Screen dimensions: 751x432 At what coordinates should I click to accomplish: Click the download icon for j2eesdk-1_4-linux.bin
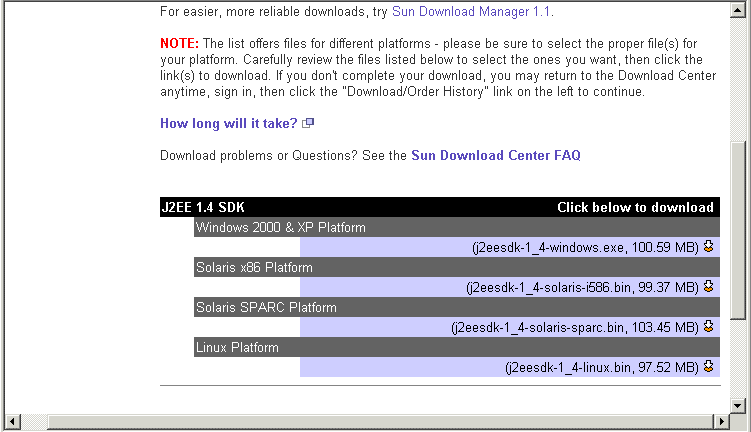708,367
